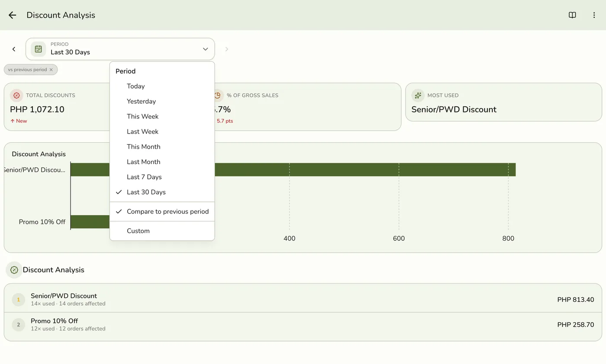Viewport: 606px width, 364px height.
Task: Click the Period field showing Last 30 Days
Action: (x=120, y=49)
